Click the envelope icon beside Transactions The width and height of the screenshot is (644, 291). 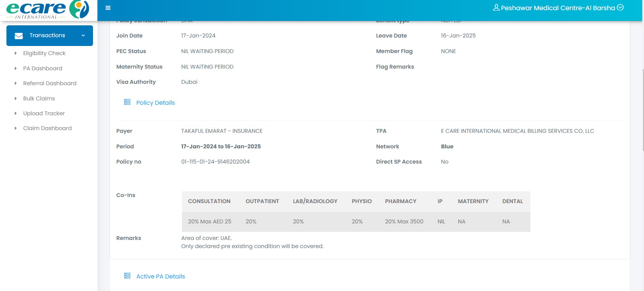click(19, 36)
